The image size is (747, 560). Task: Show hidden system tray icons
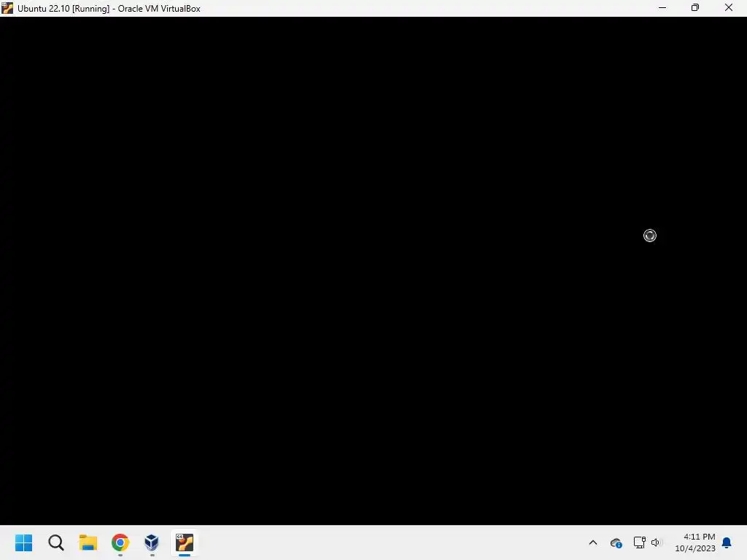pyautogui.click(x=593, y=542)
